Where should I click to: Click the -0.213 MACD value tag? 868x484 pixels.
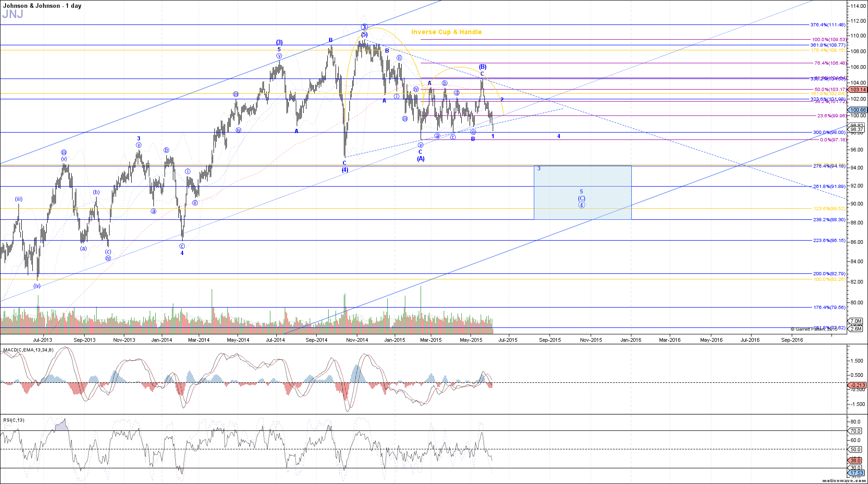tap(857, 385)
